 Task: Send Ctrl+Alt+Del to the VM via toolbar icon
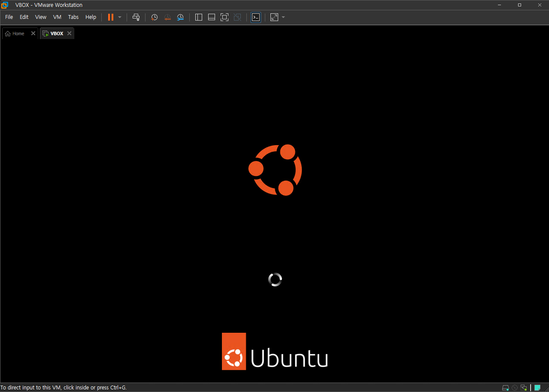tap(136, 17)
